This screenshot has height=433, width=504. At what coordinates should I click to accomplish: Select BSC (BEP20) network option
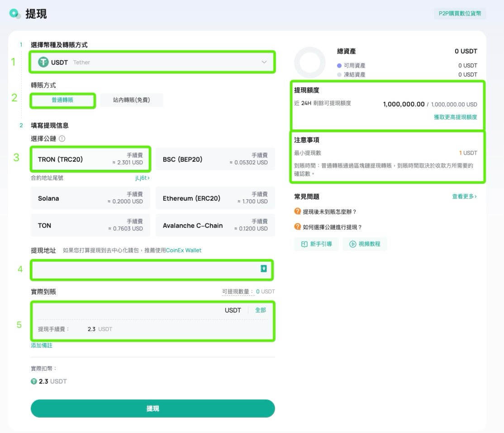pyautogui.click(x=215, y=159)
